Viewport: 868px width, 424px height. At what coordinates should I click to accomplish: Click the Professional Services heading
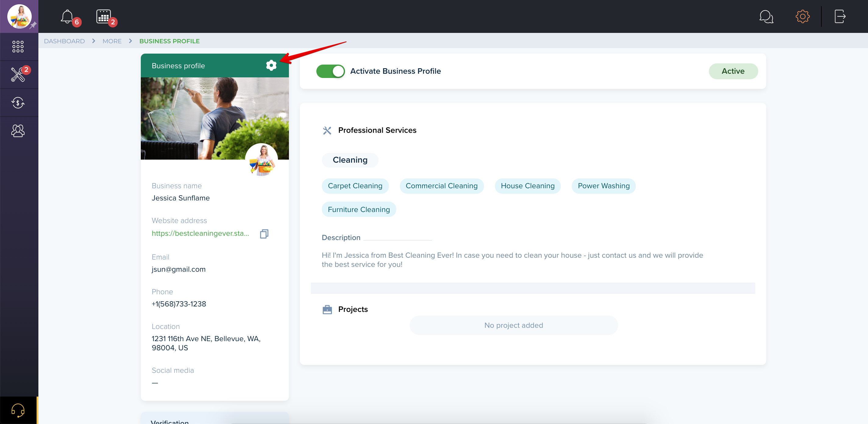click(377, 130)
